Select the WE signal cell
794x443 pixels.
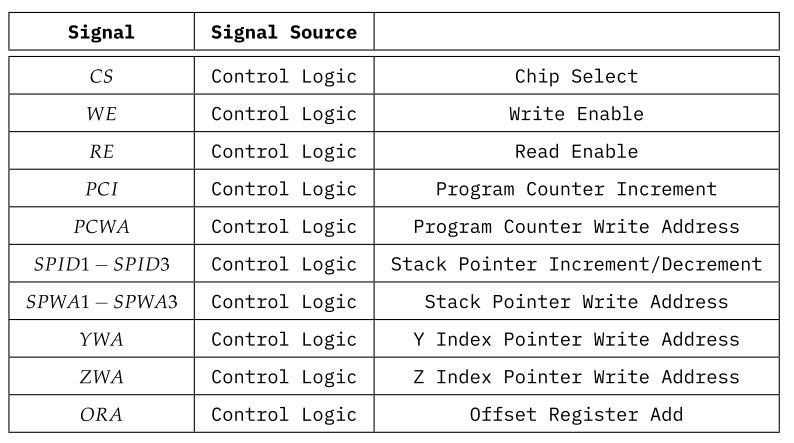pyautogui.click(x=101, y=114)
